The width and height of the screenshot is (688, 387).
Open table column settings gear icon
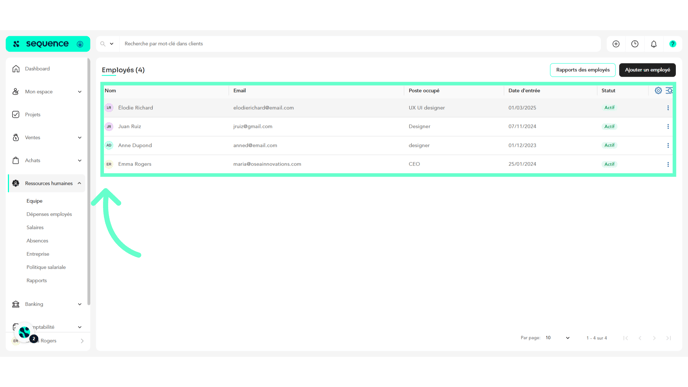pyautogui.click(x=658, y=90)
